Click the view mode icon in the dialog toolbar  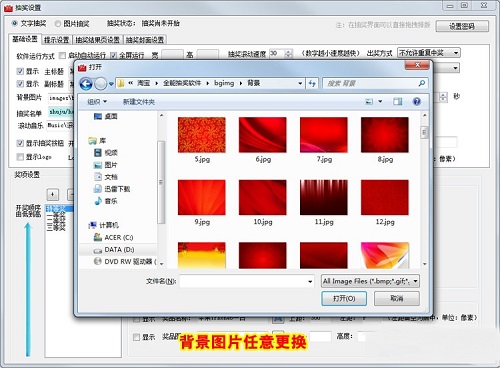click(x=369, y=101)
